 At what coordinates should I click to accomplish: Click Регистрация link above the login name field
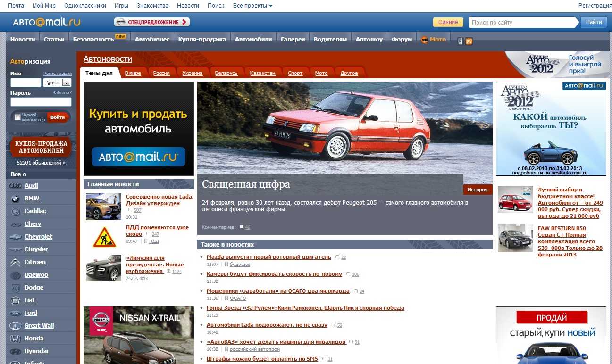coord(58,74)
